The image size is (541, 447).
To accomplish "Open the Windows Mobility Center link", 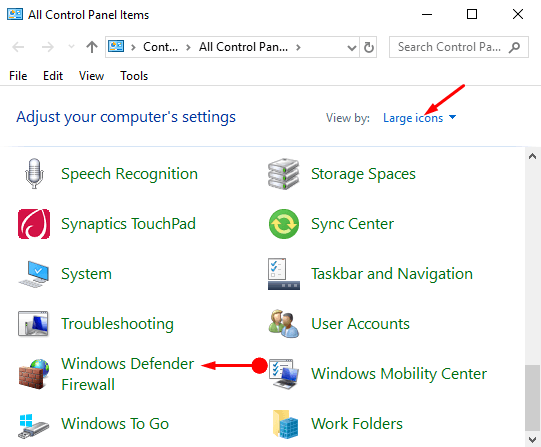I will click(x=399, y=374).
